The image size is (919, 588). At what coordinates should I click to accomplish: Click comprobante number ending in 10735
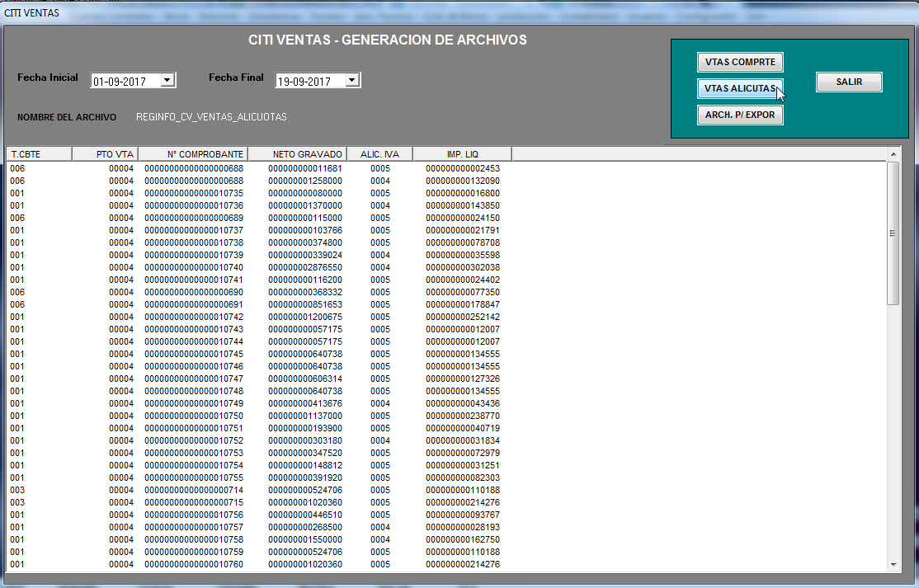(x=194, y=193)
